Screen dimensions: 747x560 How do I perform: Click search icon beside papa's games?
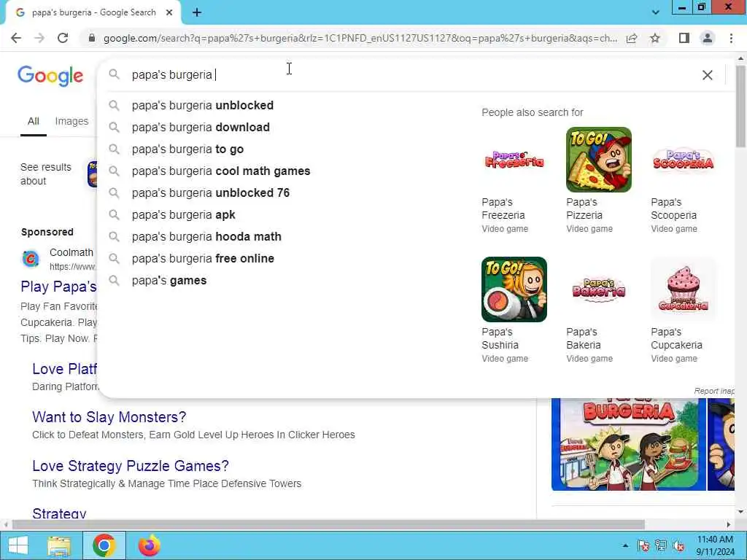(114, 280)
